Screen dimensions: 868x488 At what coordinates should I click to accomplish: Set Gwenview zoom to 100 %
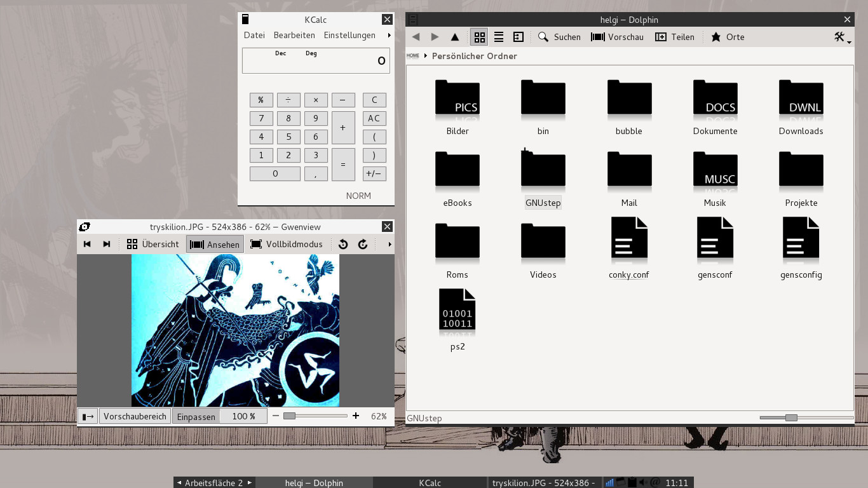click(243, 416)
